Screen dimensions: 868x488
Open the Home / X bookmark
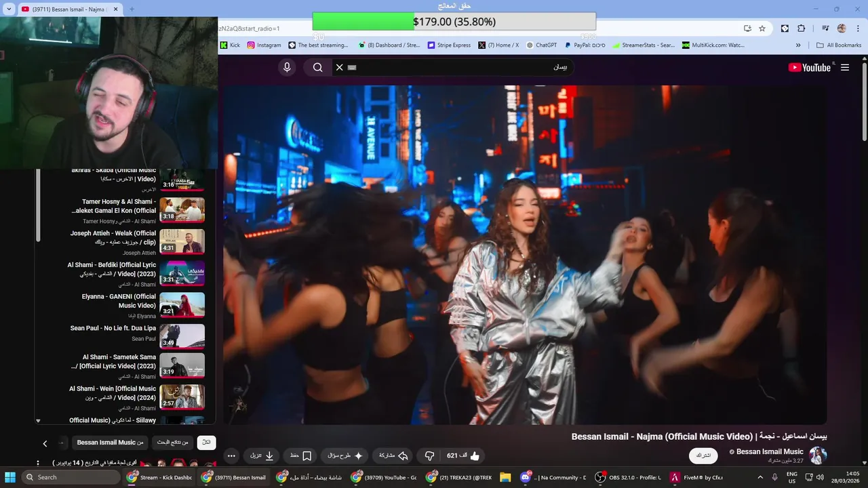tap(498, 45)
